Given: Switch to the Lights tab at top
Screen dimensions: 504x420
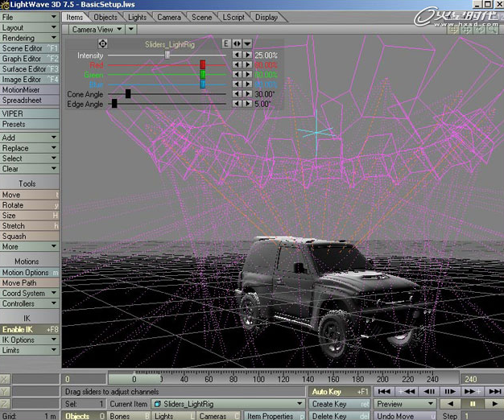Looking at the screenshot, I should [x=137, y=18].
